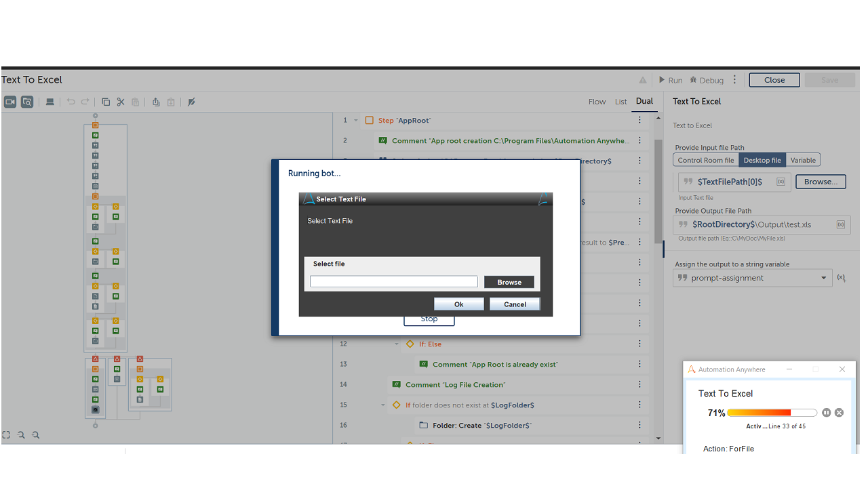
Task: Click the action list vertical scrollbar
Action: [658, 192]
